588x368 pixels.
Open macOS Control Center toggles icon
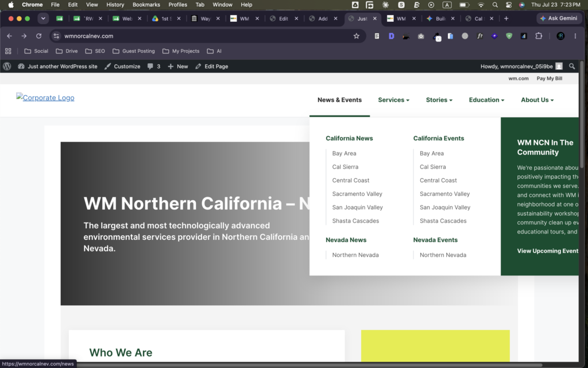click(x=509, y=5)
